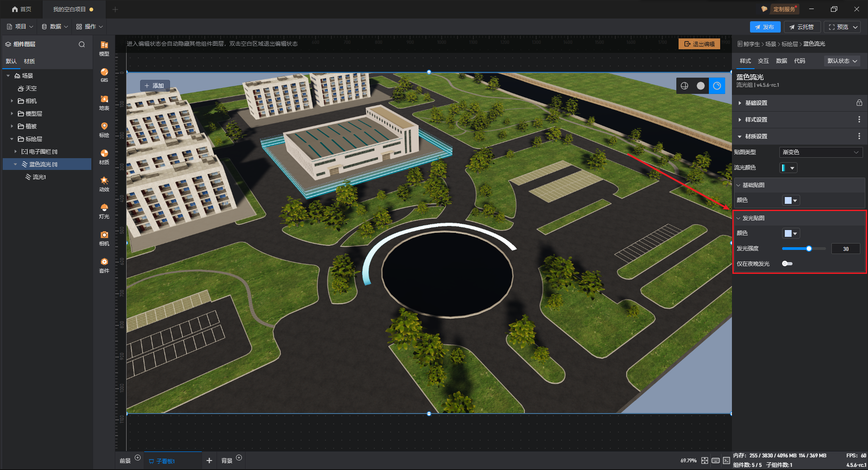This screenshot has height=470, width=868.
Task: Open the 数据 menu in top toolbar
Action: [55, 27]
